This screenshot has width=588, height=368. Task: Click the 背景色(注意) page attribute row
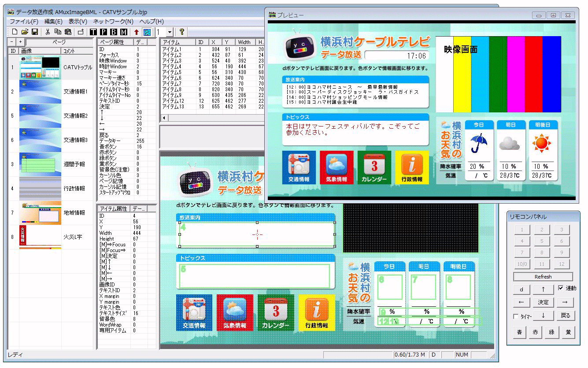(x=126, y=170)
